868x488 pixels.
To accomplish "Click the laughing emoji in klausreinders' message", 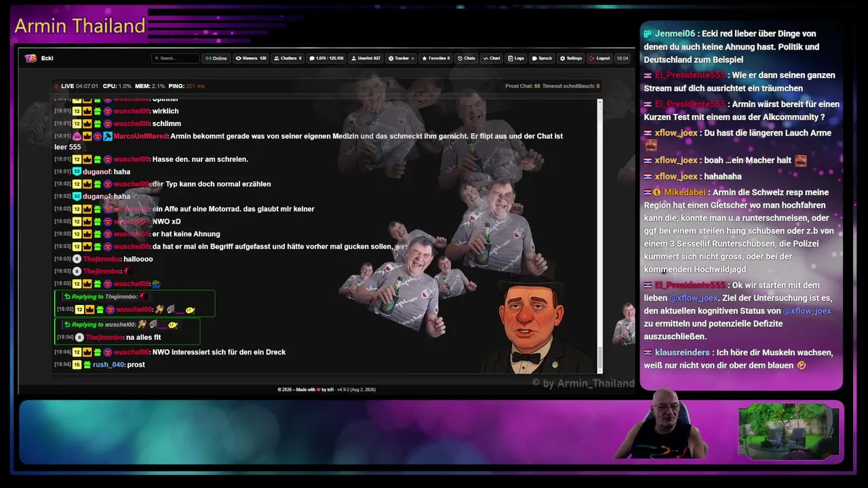I will point(802,365).
